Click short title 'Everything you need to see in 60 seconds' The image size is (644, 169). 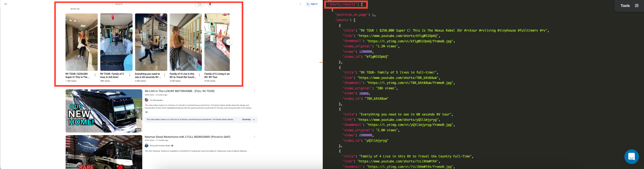[148, 75]
